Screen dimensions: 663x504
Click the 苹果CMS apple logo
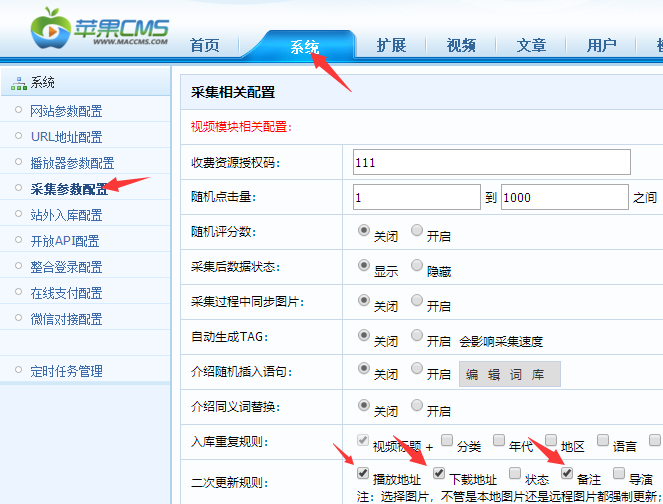[x=49, y=30]
